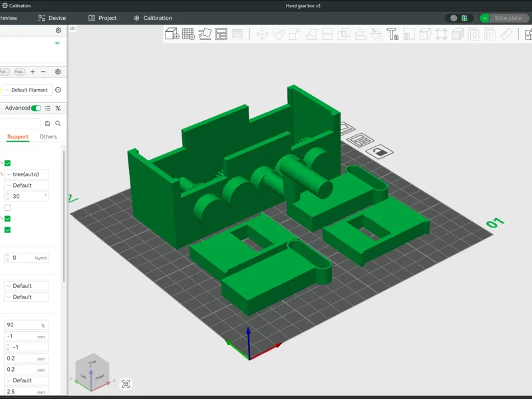
Task: Click the 90 % input field
Action: 26,325
